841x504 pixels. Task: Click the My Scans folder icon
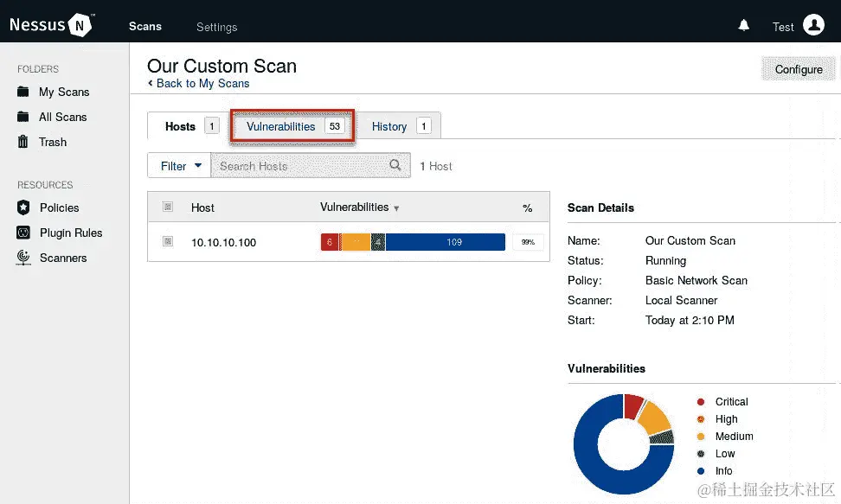(x=23, y=92)
